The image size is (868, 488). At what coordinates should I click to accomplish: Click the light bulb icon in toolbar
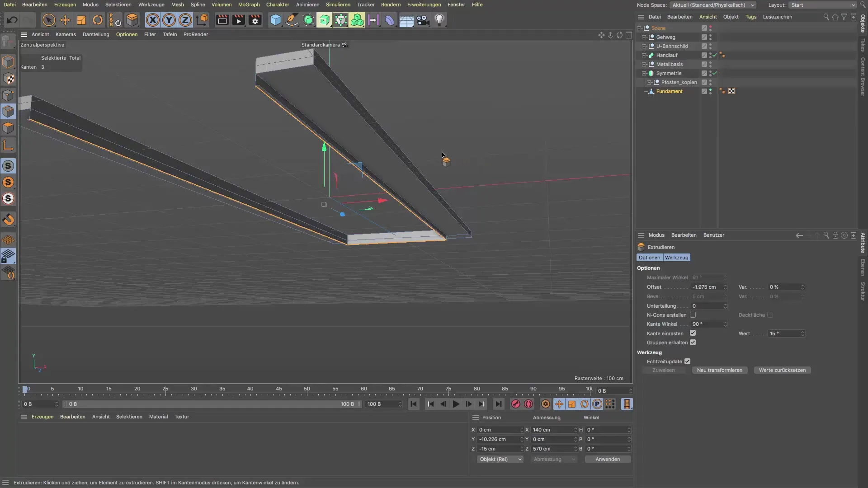[x=439, y=20]
